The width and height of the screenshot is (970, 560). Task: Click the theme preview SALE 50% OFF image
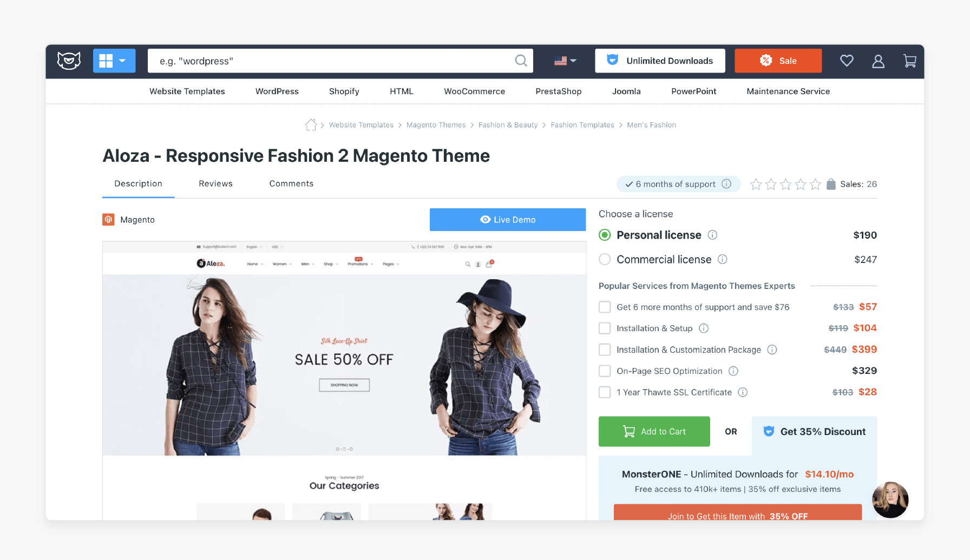(x=344, y=365)
